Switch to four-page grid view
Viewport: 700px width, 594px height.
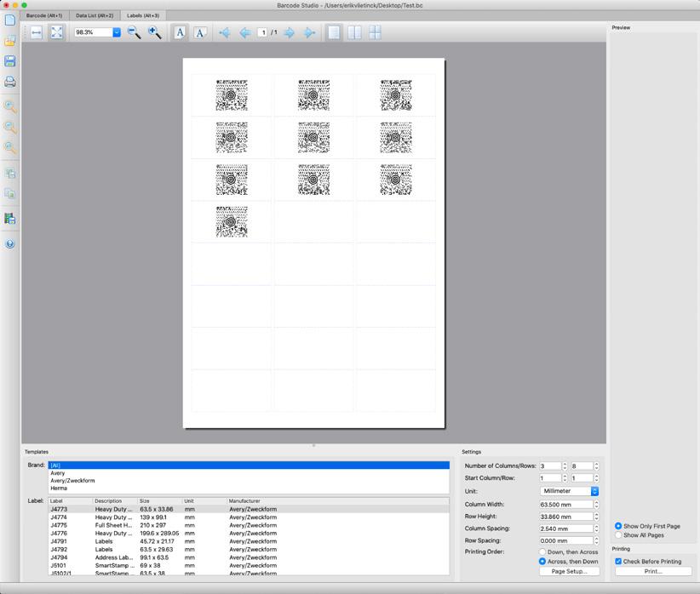coord(375,32)
